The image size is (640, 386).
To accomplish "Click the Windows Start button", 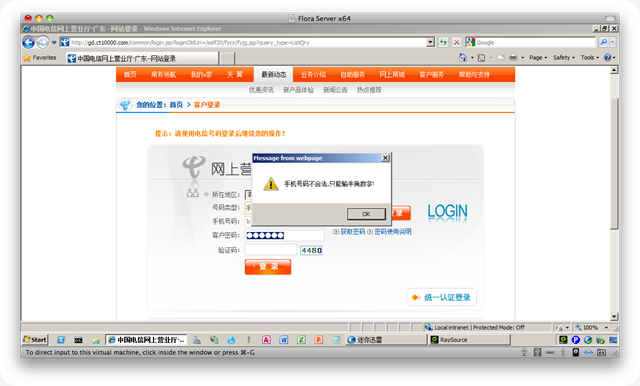I will [35, 339].
